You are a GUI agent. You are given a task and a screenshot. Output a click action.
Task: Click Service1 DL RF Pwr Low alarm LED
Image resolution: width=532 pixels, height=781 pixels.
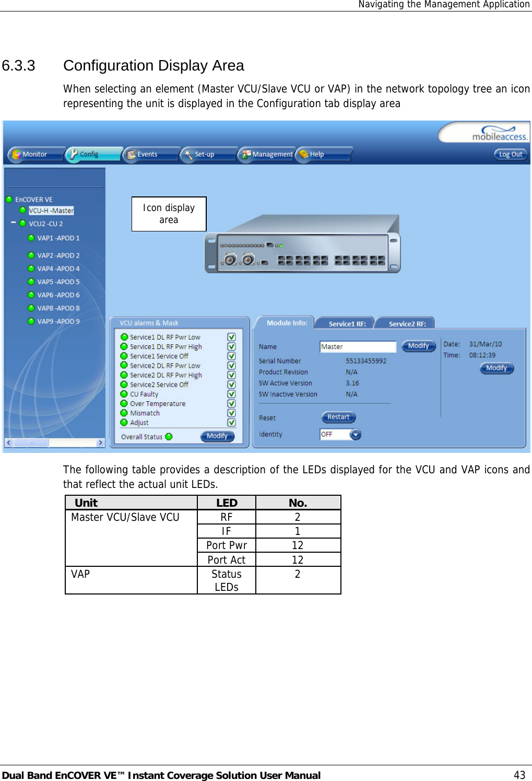click(124, 337)
